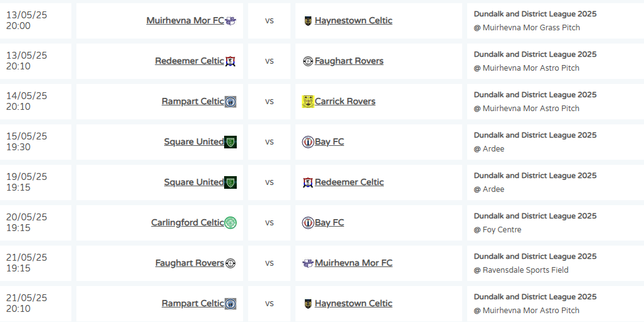Click the Carrick Rovers yellow crest icon

click(307, 102)
